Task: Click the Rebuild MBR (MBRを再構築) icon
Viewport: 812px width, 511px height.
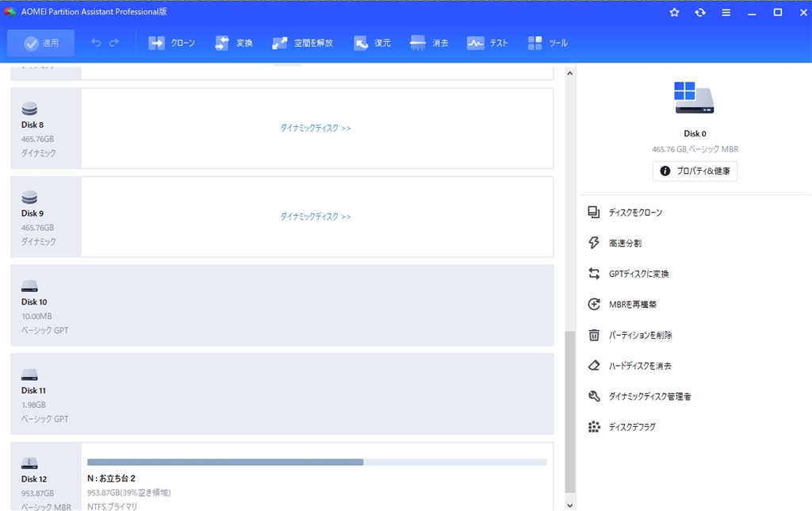Action: pos(594,304)
